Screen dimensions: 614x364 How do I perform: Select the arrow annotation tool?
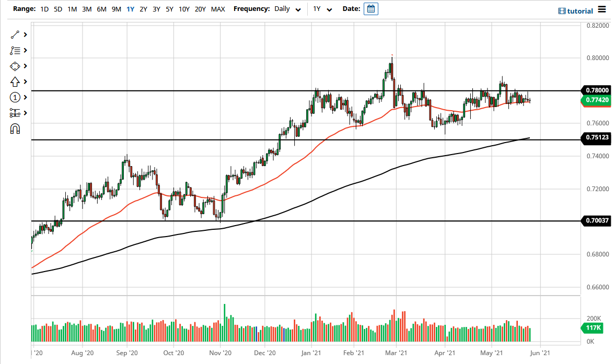(15, 81)
